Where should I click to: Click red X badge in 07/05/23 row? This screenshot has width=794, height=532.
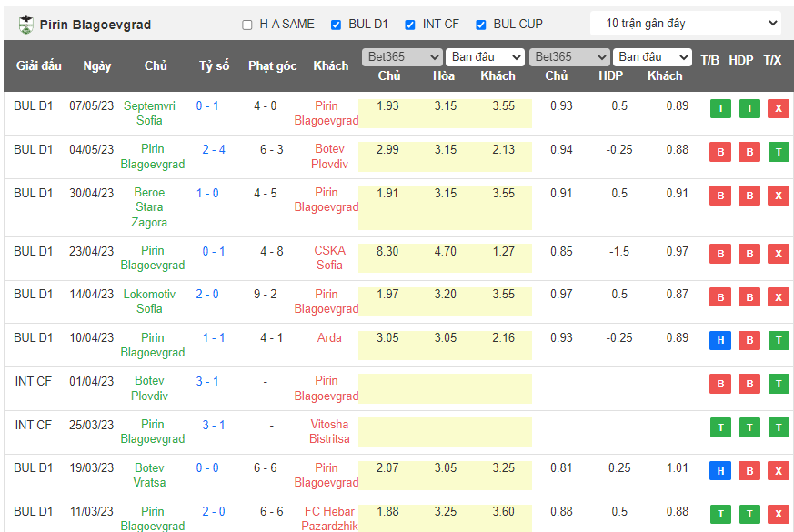(778, 109)
